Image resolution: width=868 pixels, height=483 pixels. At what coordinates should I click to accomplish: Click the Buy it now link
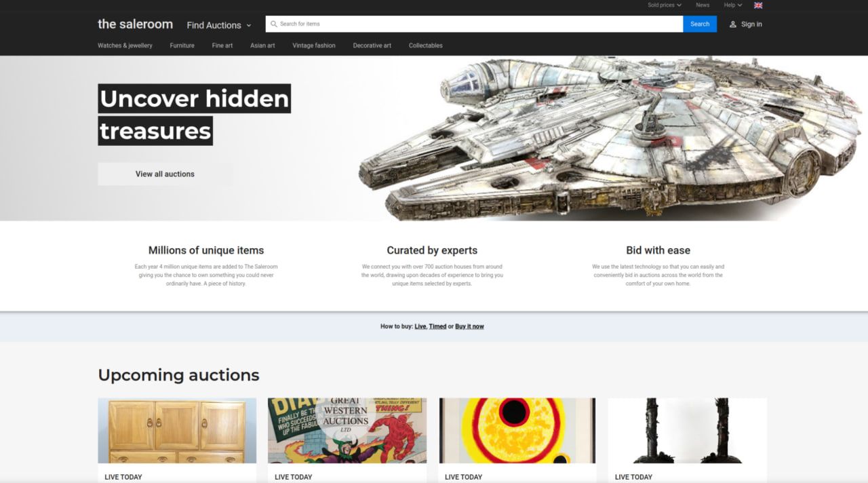[x=469, y=326]
